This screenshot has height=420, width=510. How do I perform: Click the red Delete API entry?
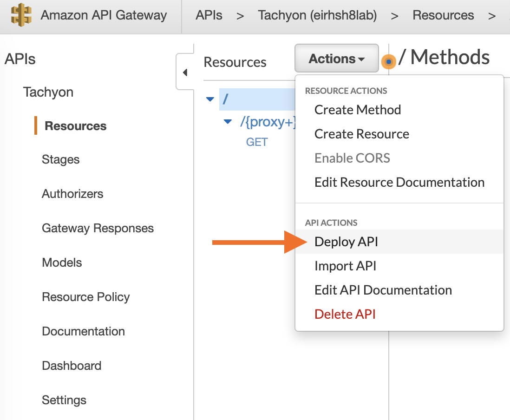345,314
